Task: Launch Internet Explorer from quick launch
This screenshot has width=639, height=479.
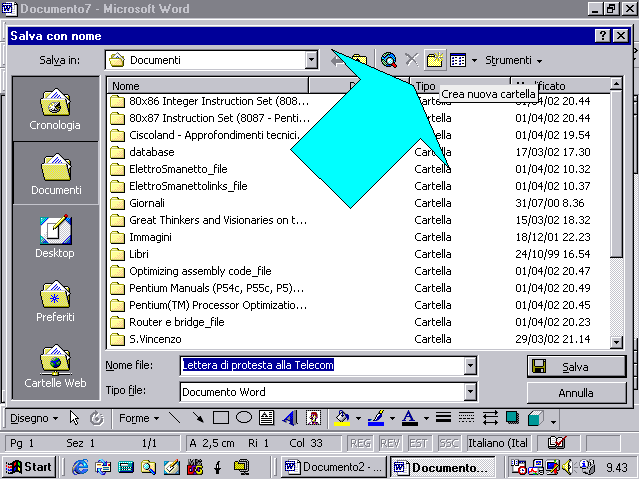Action: pos(80,467)
